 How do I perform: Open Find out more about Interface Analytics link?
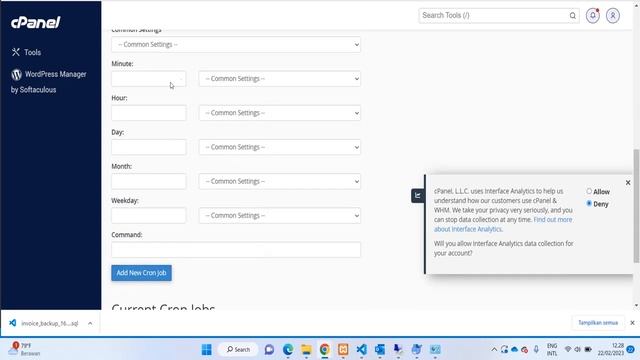503,224
